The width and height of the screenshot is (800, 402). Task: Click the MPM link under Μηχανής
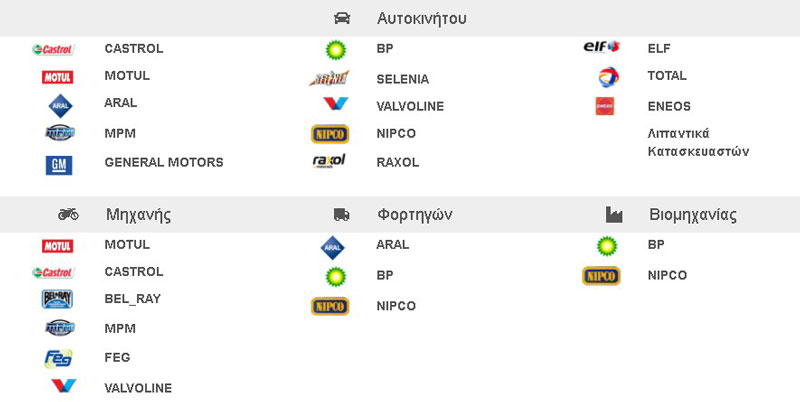point(120,328)
